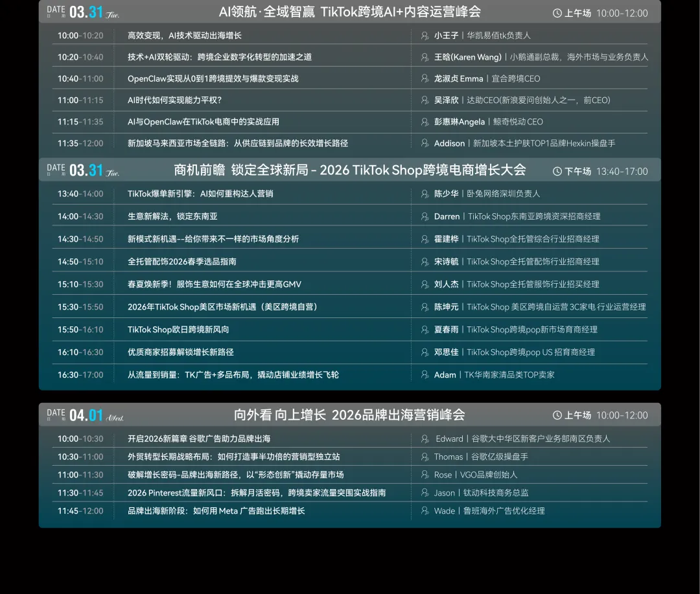
Task: Click the 外贸转型长期战略布局 topic
Action: pyautogui.click(x=233, y=457)
